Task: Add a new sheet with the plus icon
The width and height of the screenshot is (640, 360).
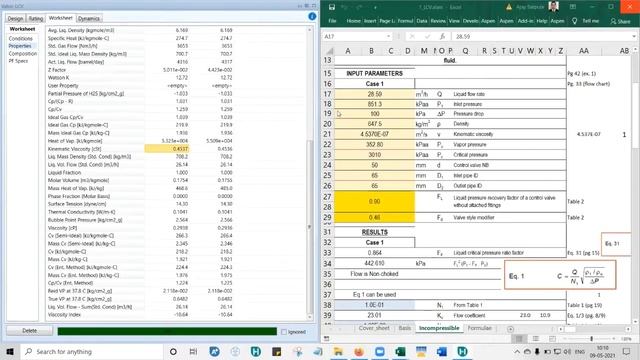Action: (x=510, y=329)
